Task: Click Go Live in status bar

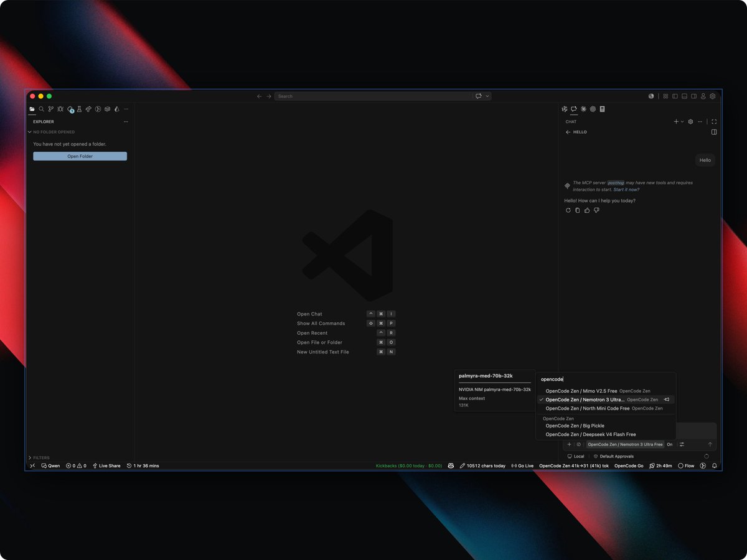Action: pyautogui.click(x=522, y=465)
